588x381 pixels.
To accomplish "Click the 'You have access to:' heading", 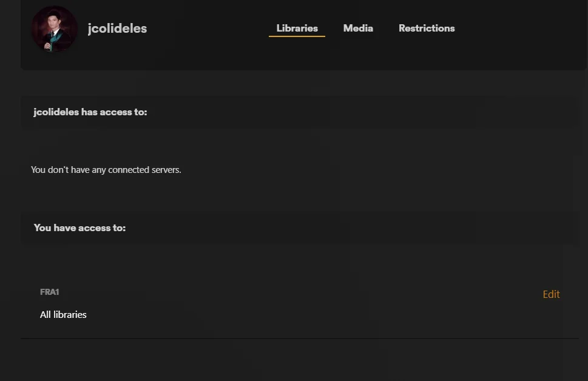I will coord(80,228).
